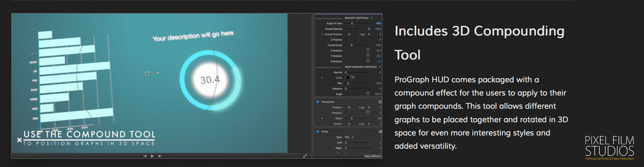Select the on-screen rotation control handle
This screenshot has width=644, height=167.
point(147,74)
